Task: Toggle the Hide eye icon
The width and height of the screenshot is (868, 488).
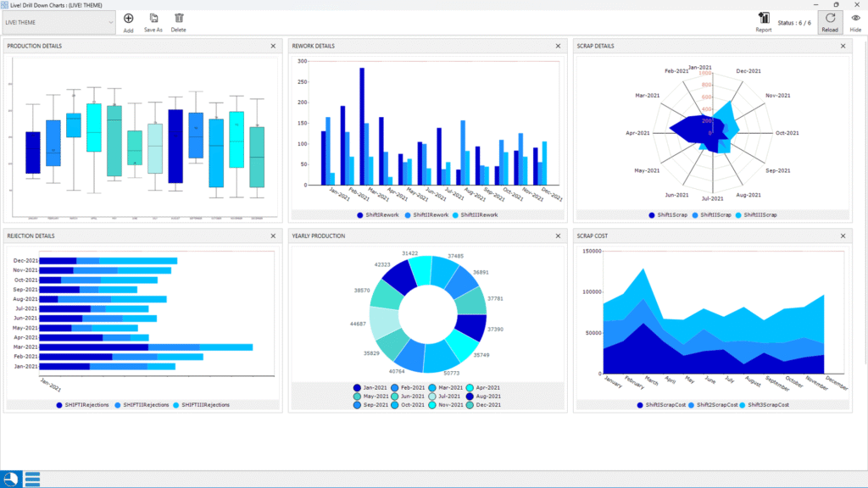Action: click(x=855, y=18)
